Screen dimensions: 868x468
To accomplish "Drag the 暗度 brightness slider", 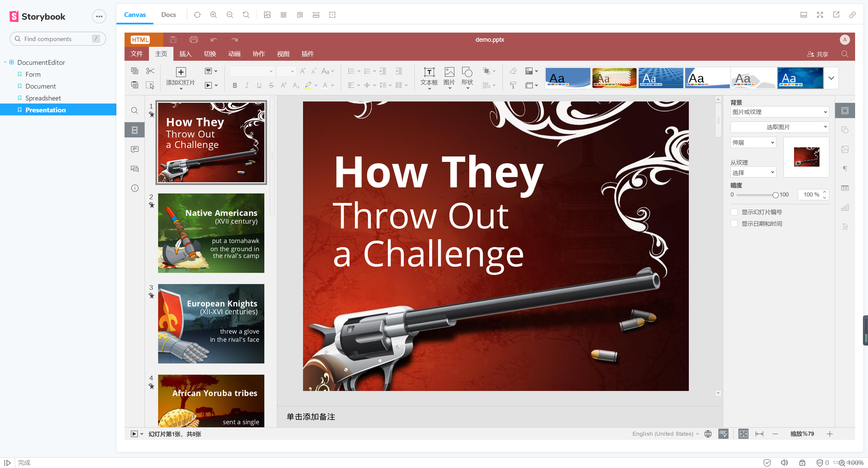I will pos(775,194).
